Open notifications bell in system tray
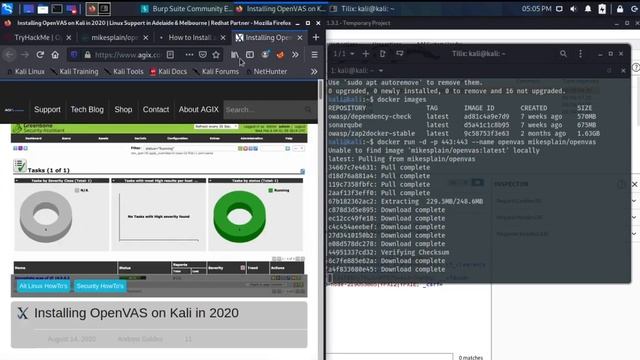 click(588, 9)
